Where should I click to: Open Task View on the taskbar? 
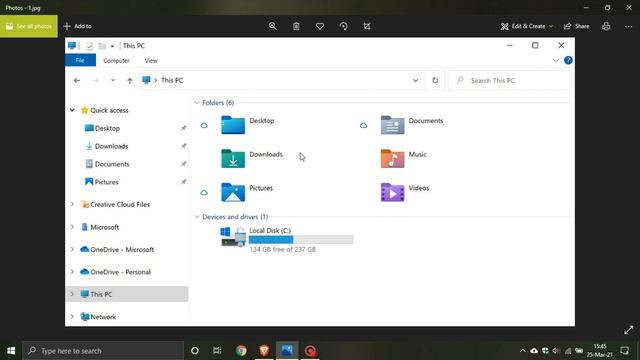[x=217, y=351]
